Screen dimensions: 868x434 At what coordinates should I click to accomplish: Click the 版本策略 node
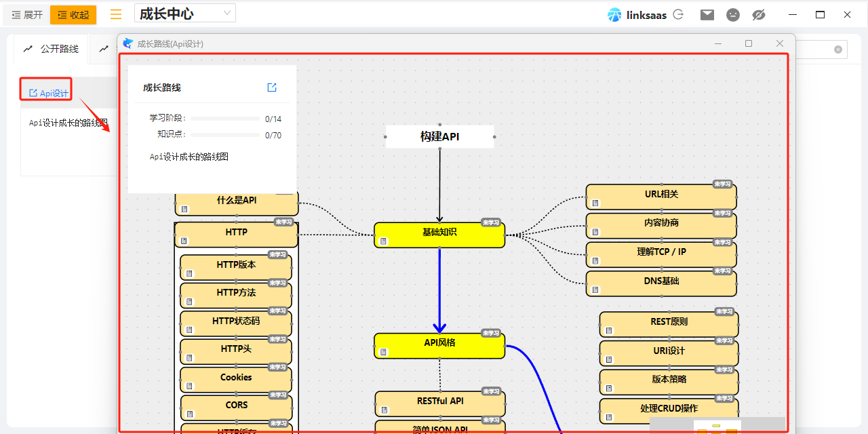coord(669,382)
